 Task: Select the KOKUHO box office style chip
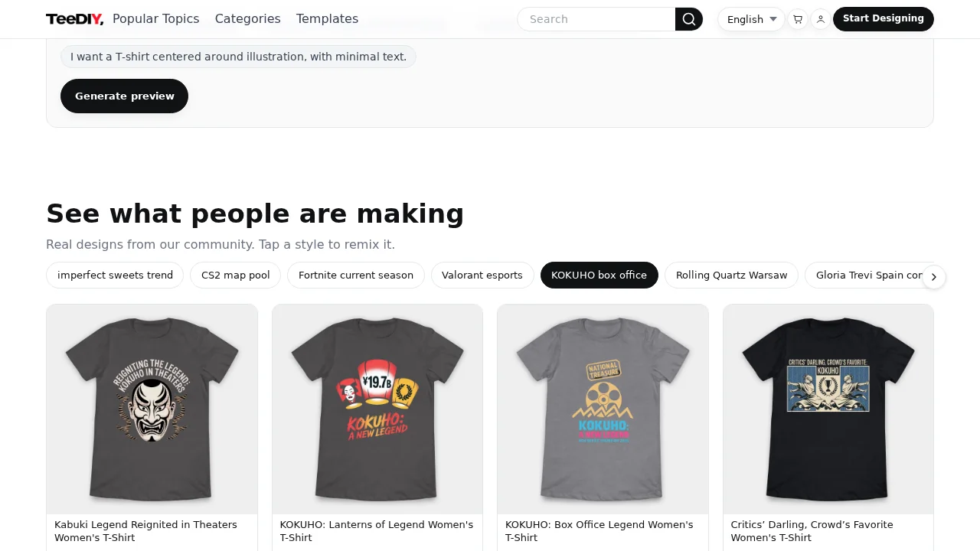(599, 275)
